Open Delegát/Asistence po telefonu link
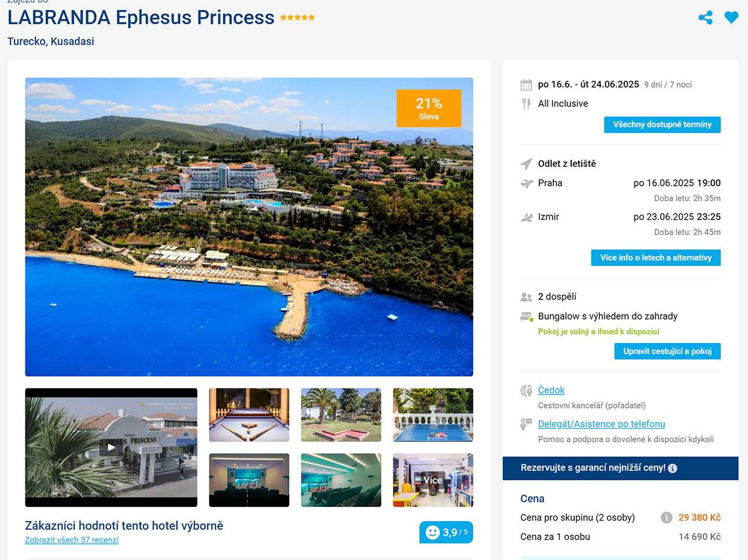The image size is (748, 560). point(601,424)
